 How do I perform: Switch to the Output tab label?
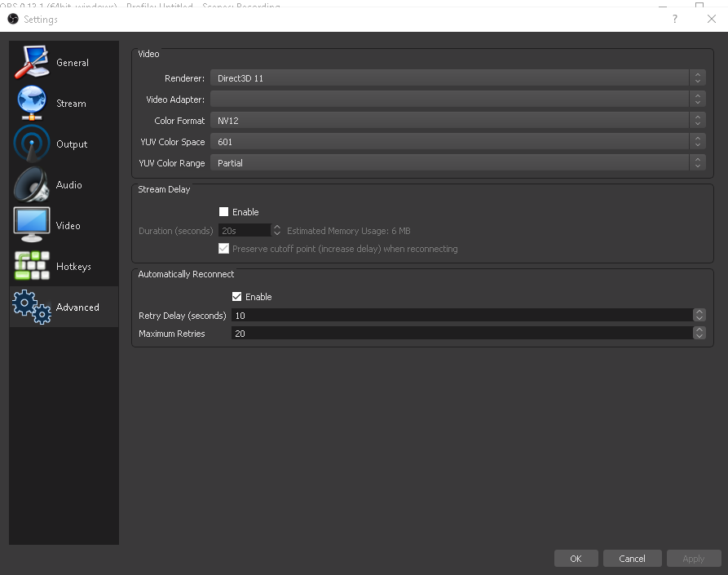pyautogui.click(x=72, y=144)
